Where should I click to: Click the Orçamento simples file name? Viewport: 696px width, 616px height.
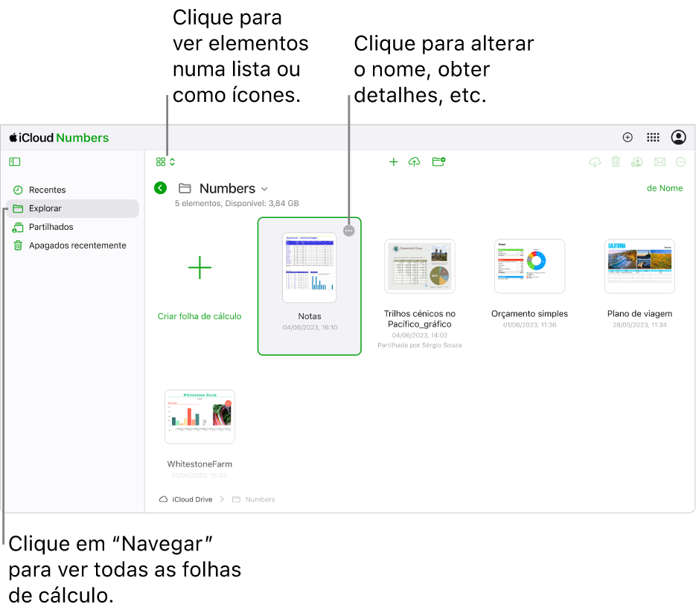[529, 313]
